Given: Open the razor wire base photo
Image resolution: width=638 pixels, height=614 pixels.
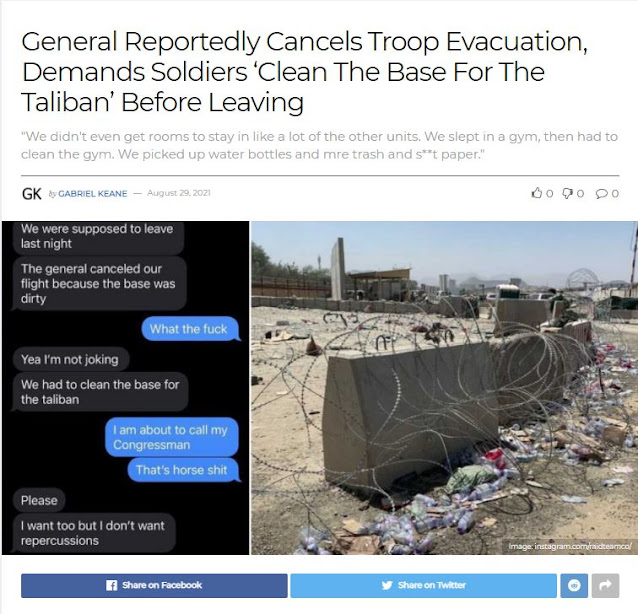Looking at the screenshot, I should (x=444, y=388).
